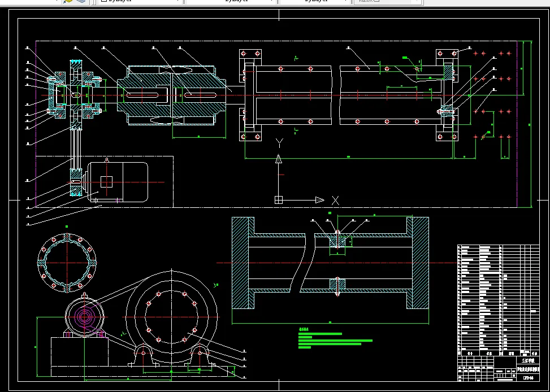Click the Y axis label of the UCS icon
The width and height of the screenshot is (550, 392).
click(x=279, y=143)
